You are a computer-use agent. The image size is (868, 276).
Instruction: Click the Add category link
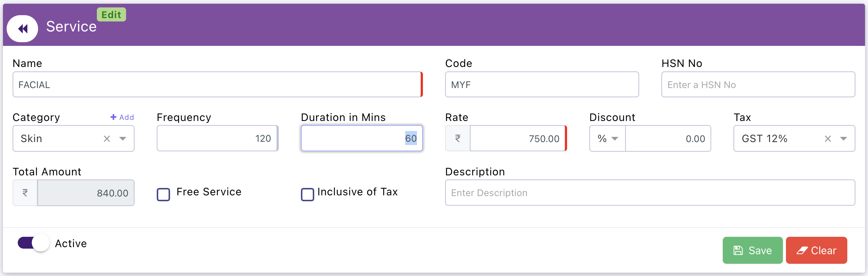click(122, 117)
